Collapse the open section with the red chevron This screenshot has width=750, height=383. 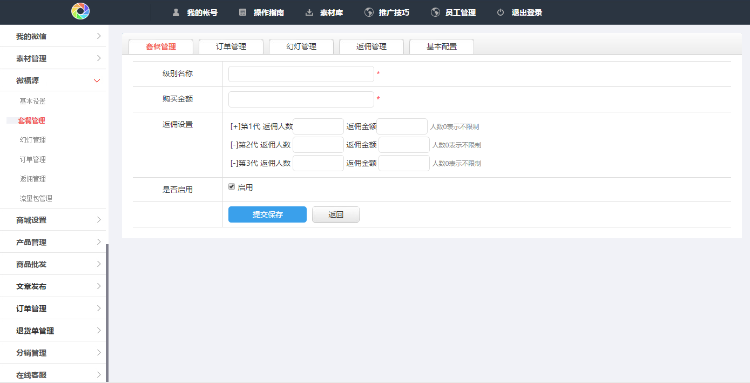coord(97,80)
